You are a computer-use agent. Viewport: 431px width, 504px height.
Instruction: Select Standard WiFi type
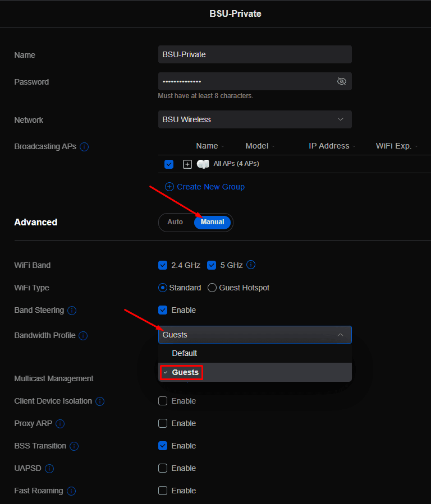(163, 288)
